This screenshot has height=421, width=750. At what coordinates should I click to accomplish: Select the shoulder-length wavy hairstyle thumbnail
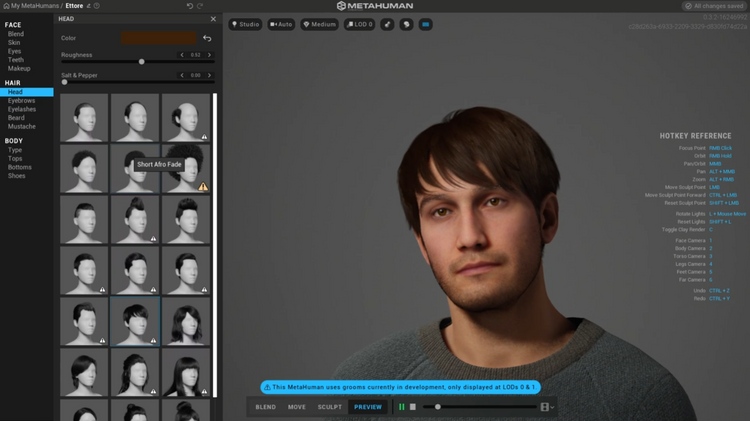[x=186, y=321]
